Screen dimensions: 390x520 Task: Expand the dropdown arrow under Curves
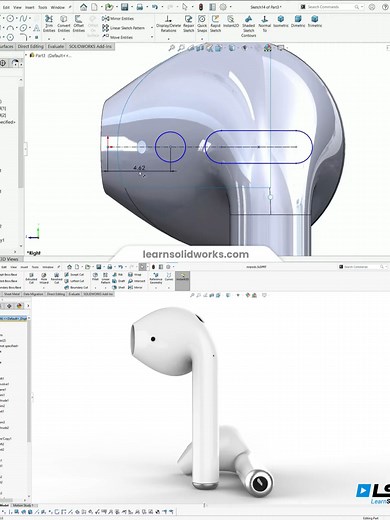(169, 288)
